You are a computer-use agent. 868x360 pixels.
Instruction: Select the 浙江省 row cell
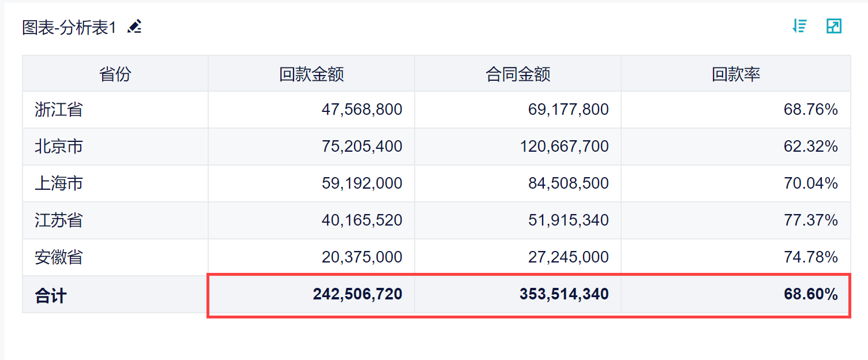pos(59,110)
